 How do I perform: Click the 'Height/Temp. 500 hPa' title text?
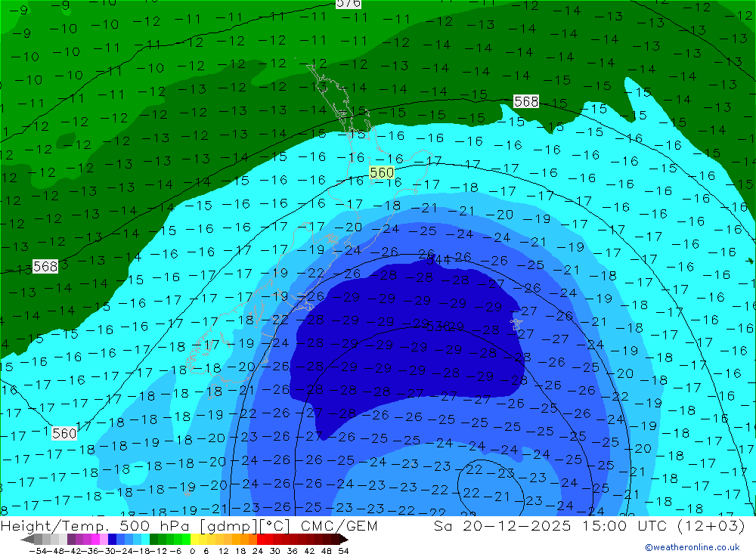pos(95,526)
